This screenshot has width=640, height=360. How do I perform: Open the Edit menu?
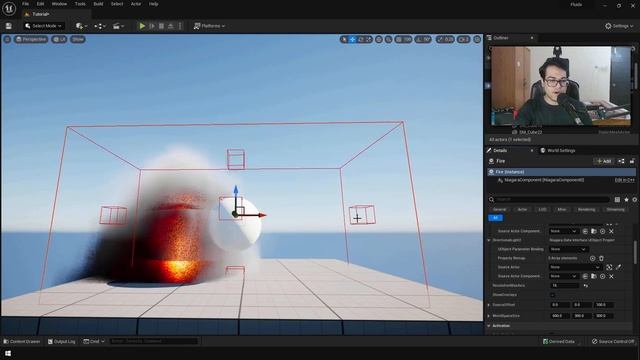[x=40, y=4]
